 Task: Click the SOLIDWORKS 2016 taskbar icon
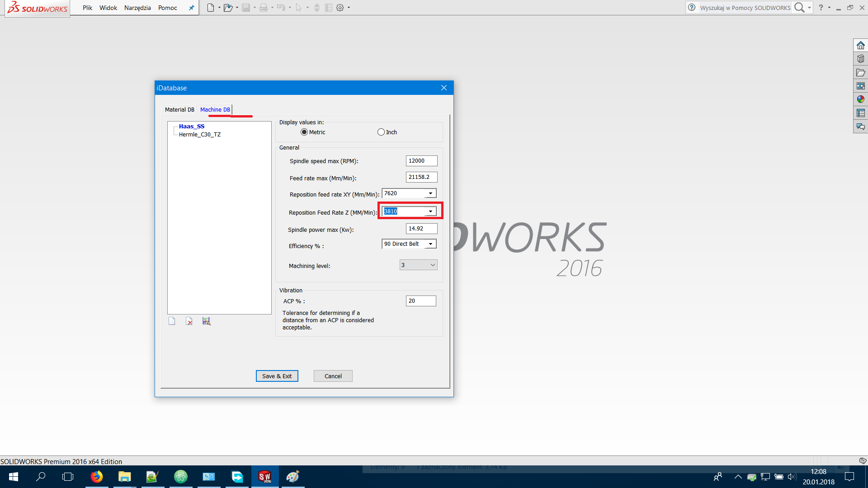265,477
